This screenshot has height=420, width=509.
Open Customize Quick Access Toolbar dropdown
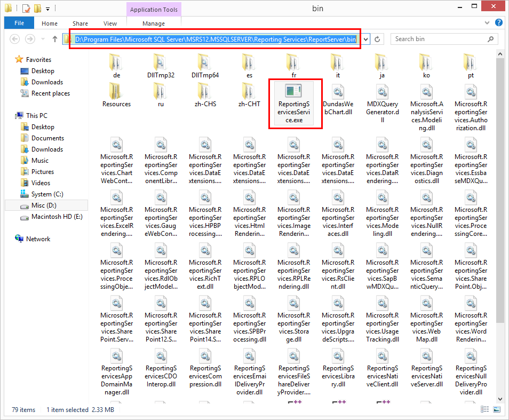click(x=47, y=9)
